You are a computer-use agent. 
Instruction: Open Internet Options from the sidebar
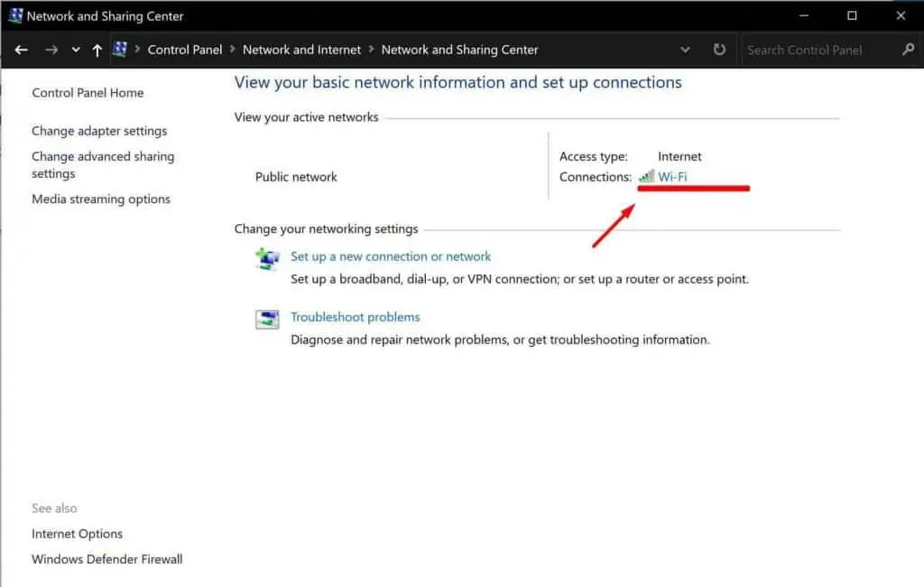77,534
